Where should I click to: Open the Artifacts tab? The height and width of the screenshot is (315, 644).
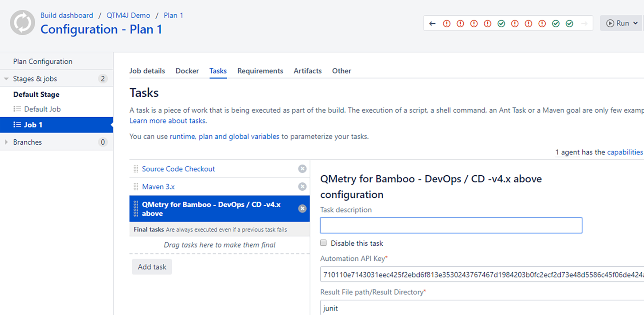tap(308, 71)
